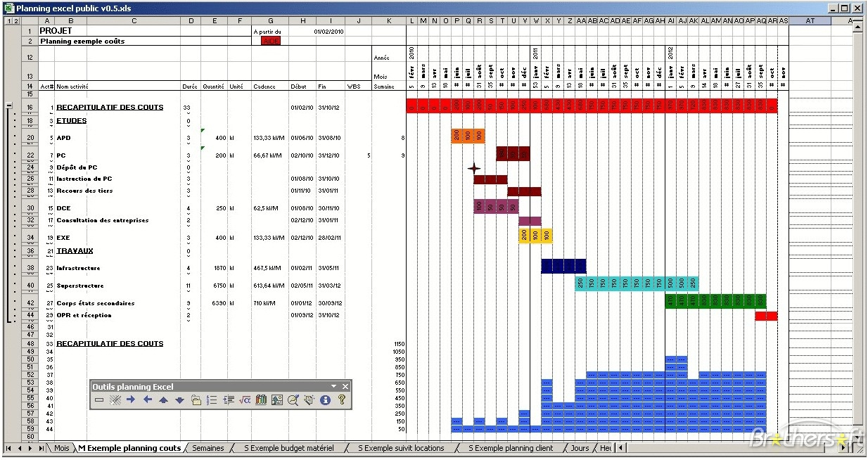Click the 'Nom activité' column header cell

coord(72,87)
